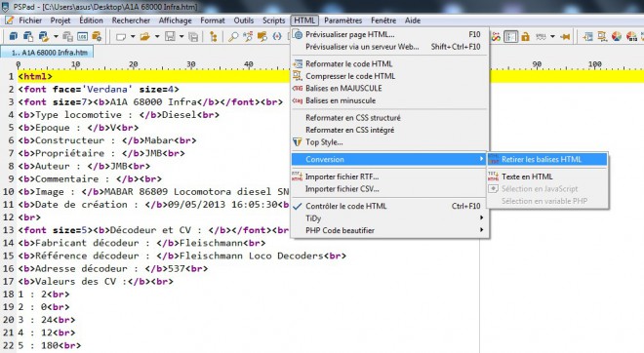The image size is (644, 353).
Task: Click the Open file folder icon
Action: click(144, 36)
